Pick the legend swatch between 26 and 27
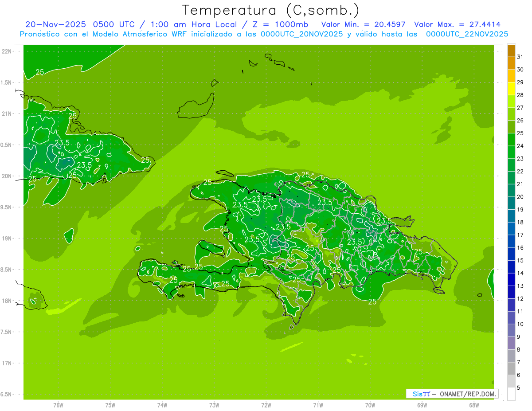This screenshot has height=411, width=532. pos(511,114)
